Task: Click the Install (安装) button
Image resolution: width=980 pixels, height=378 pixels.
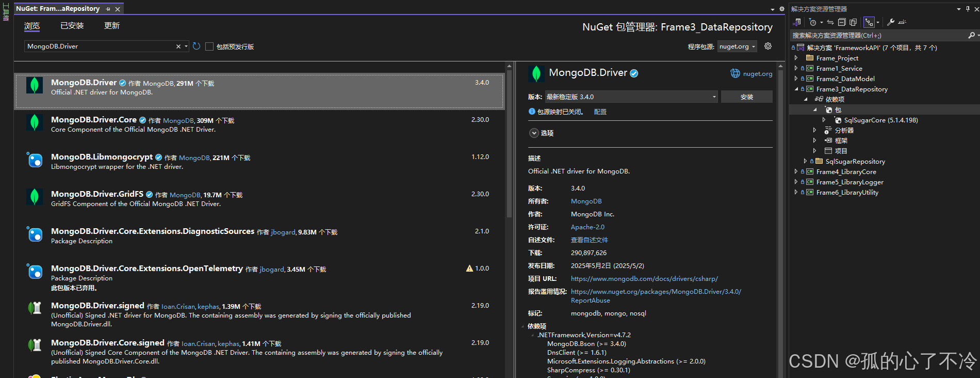Action: 746,97
